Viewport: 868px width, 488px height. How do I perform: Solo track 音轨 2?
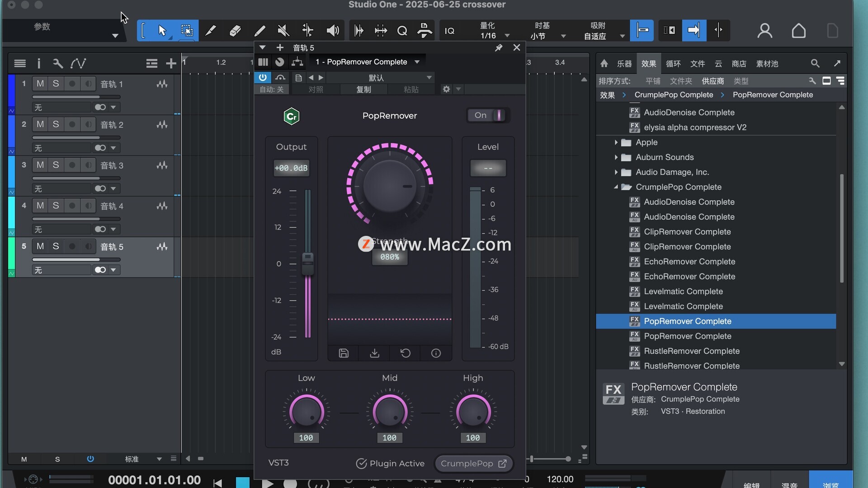click(x=56, y=124)
